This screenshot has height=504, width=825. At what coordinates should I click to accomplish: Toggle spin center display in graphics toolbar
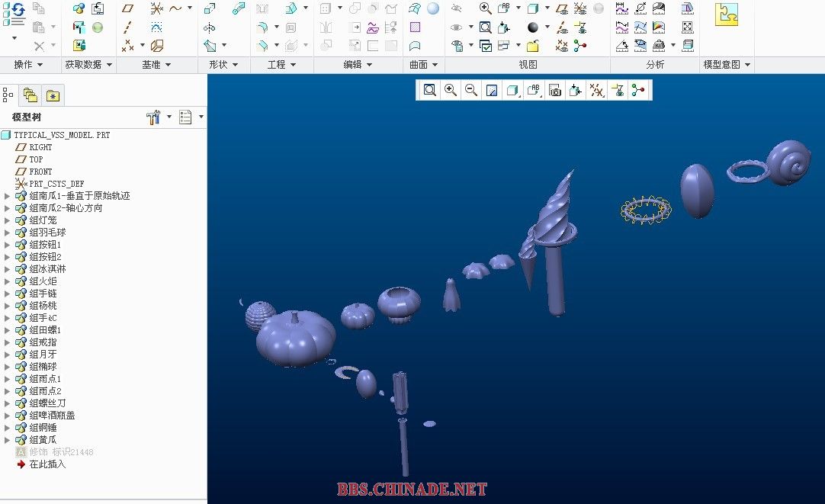(x=638, y=91)
